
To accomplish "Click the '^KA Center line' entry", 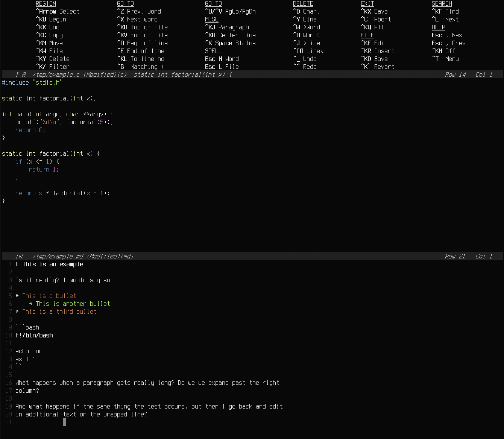I will coord(231,35).
